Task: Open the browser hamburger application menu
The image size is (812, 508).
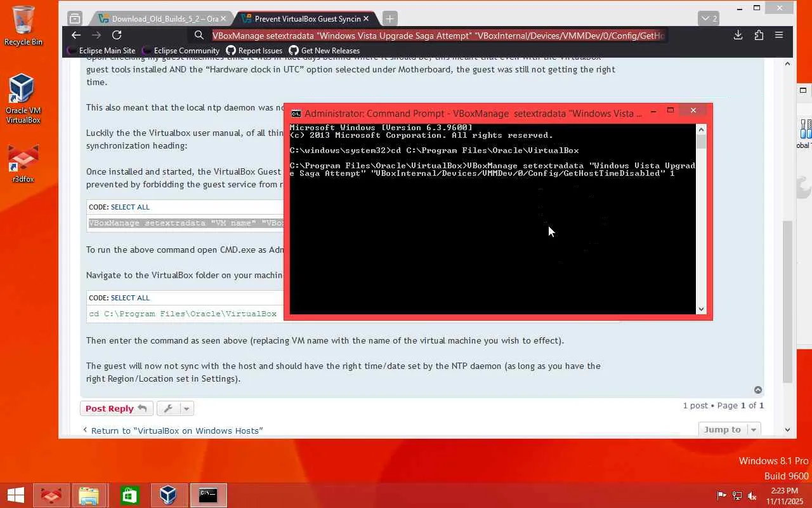Action: pos(779,36)
